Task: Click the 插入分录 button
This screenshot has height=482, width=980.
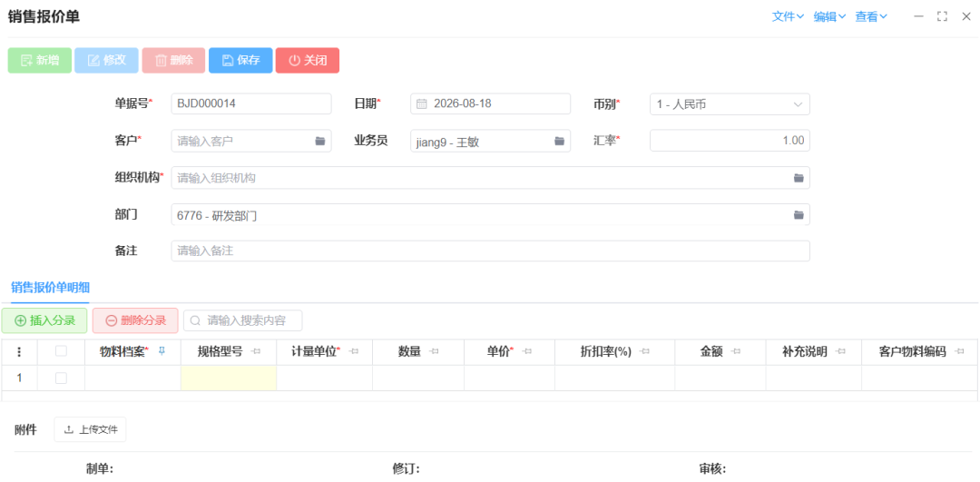Action: tap(44, 320)
